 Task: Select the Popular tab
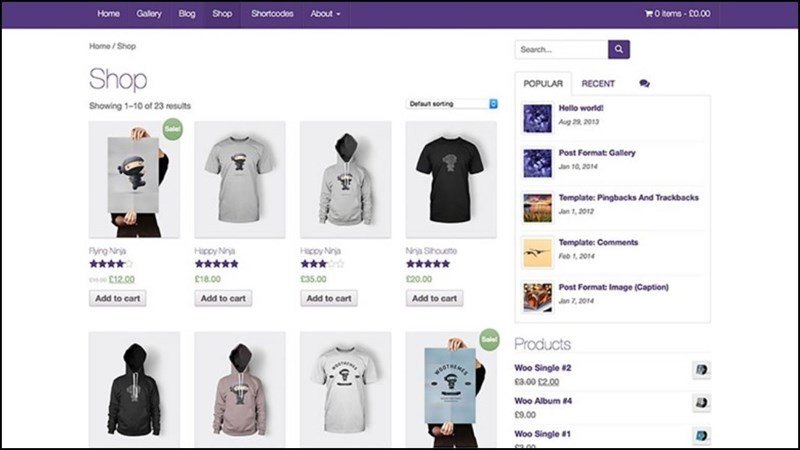click(543, 84)
